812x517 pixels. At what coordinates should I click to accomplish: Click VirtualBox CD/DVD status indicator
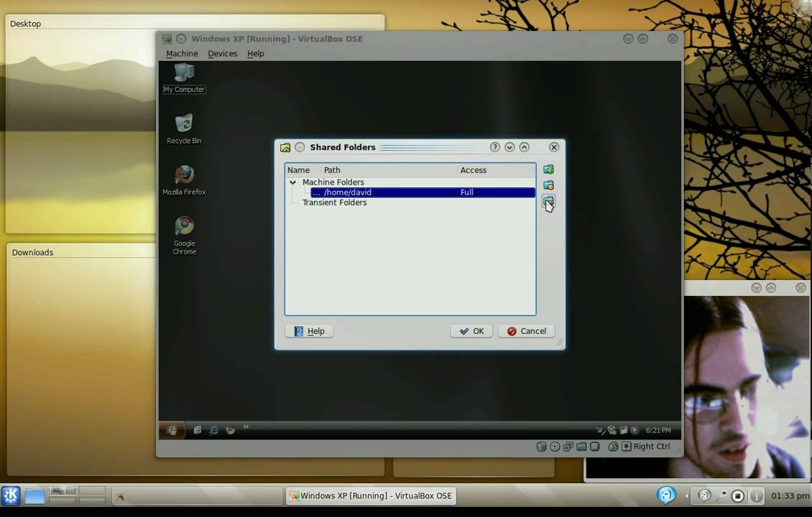pyautogui.click(x=555, y=446)
